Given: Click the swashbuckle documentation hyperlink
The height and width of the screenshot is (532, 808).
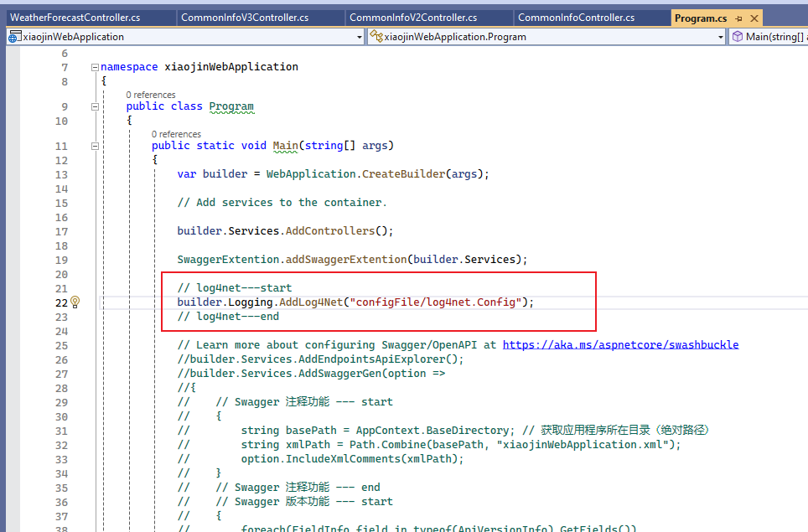Looking at the screenshot, I should 620,344.
